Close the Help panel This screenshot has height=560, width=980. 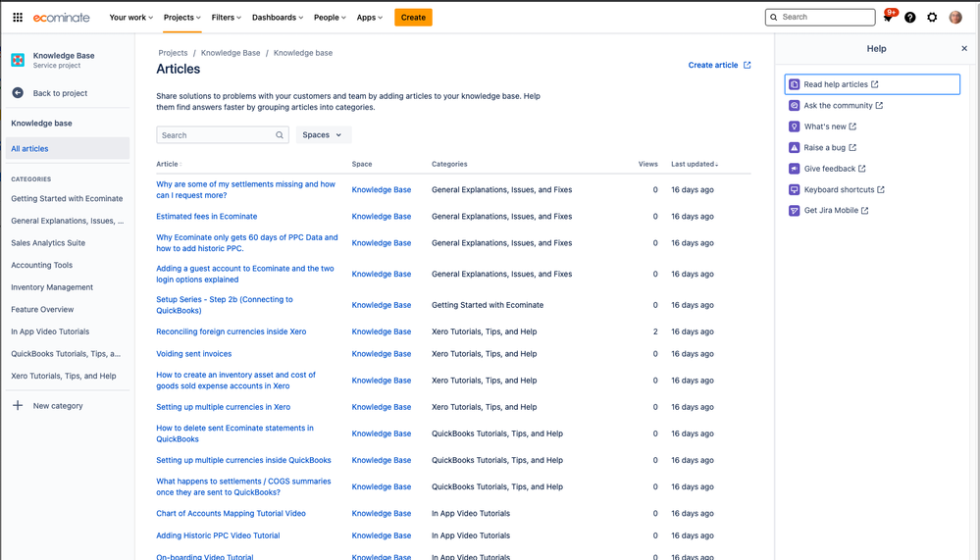963,49
